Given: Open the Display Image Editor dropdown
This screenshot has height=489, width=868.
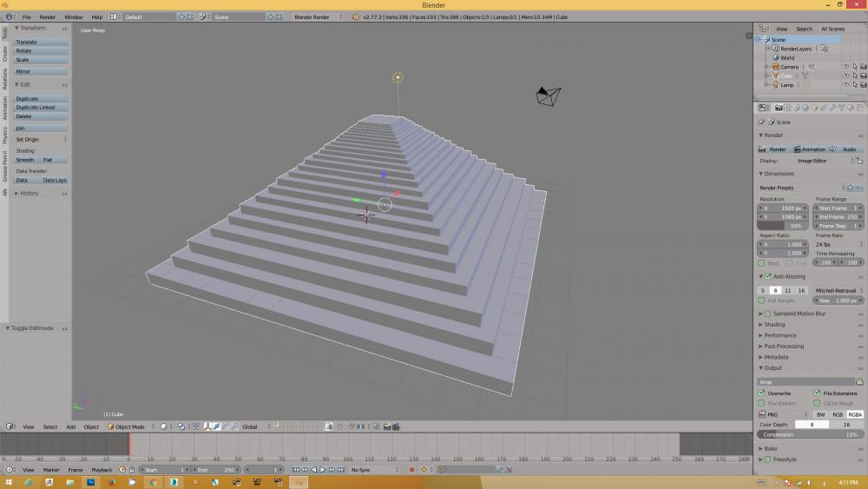Looking at the screenshot, I should click(825, 161).
